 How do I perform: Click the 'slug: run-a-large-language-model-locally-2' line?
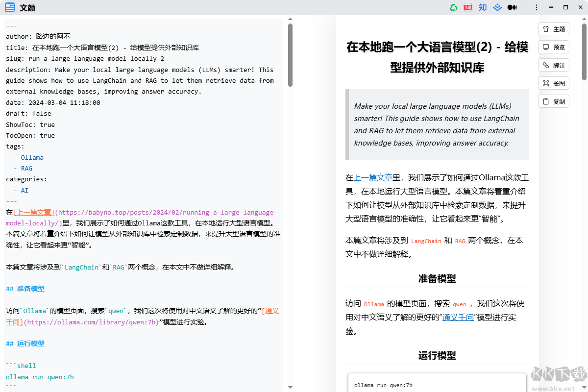pos(85,58)
